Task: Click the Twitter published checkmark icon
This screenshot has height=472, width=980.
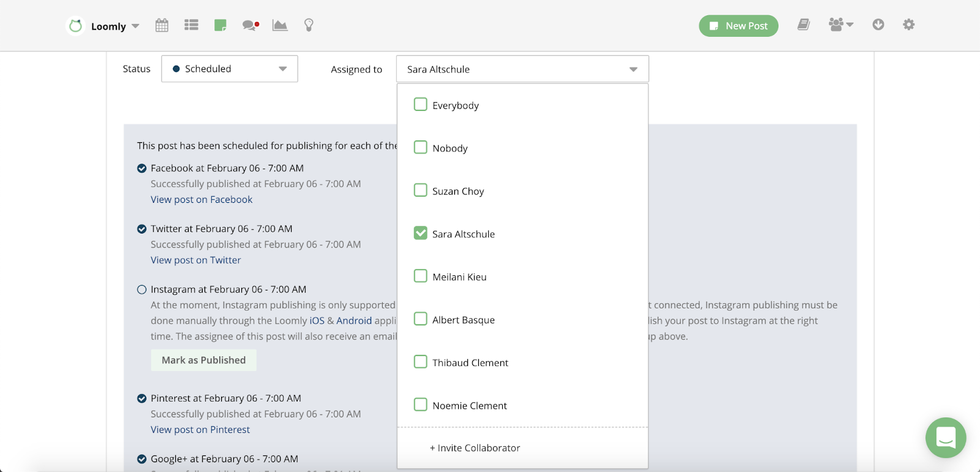Action: (141, 229)
